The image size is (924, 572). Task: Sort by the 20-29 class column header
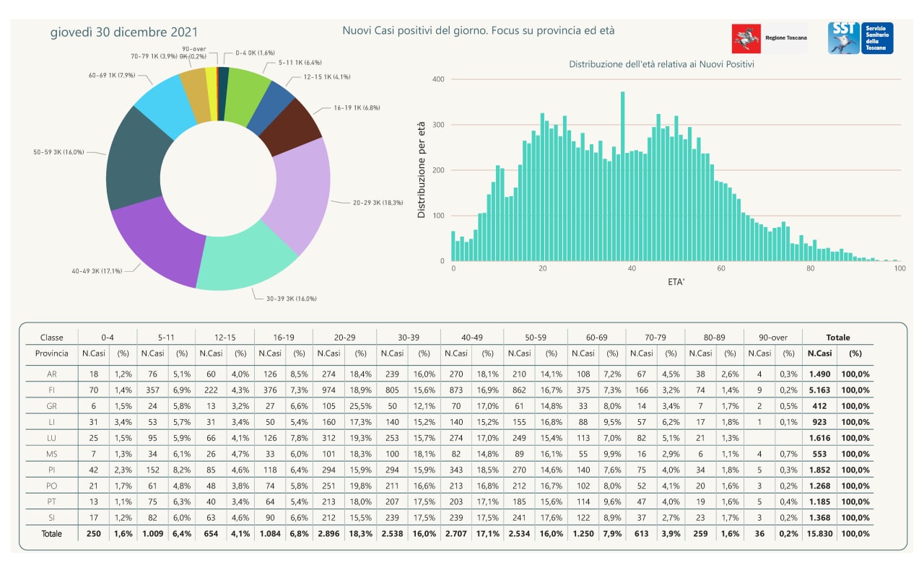pos(344,337)
